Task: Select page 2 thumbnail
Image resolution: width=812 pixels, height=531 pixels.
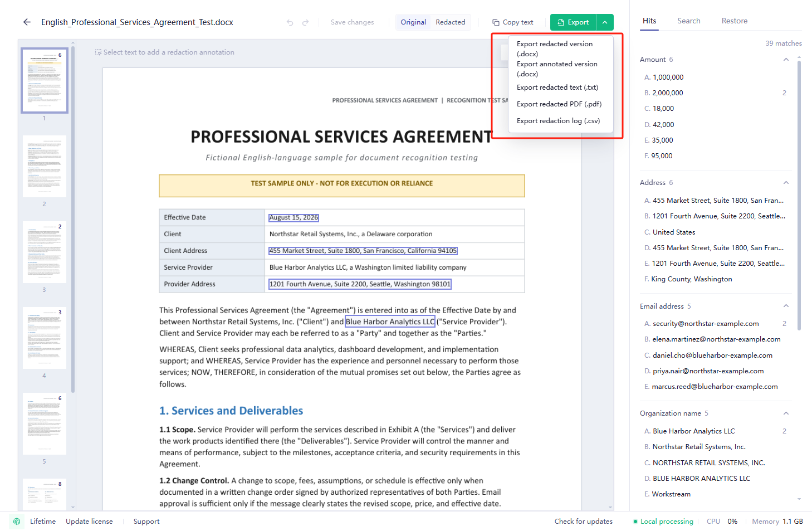Action: pyautogui.click(x=45, y=166)
